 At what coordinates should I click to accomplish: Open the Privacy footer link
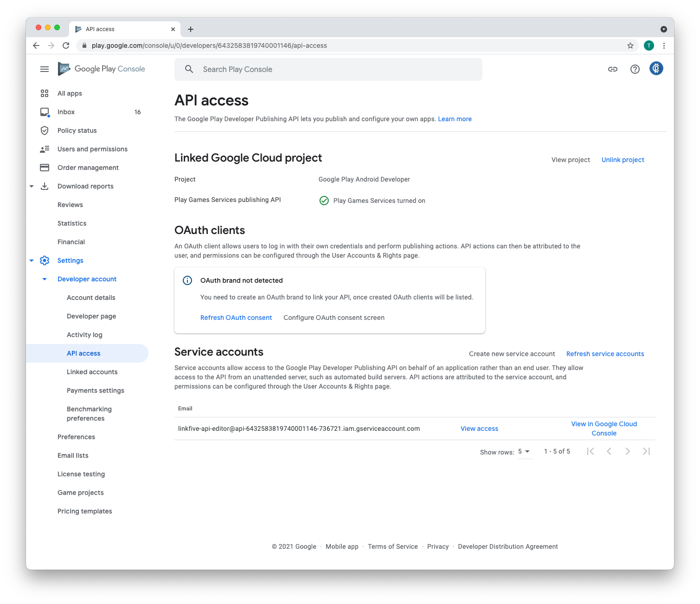click(x=438, y=546)
